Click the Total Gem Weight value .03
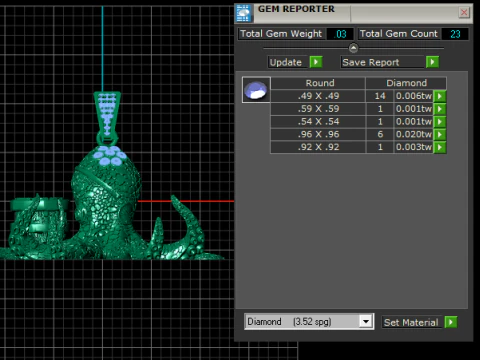Image resolution: width=480 pixels, height=360 pixels. point(340,34)
